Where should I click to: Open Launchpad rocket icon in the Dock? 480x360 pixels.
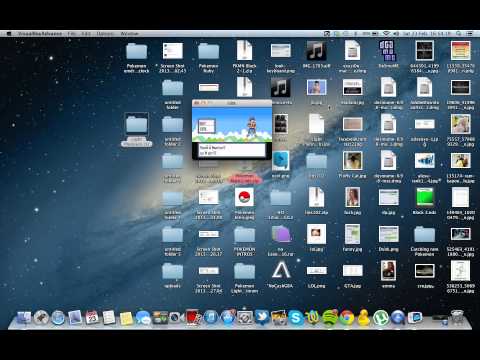(x=41, y=318)
